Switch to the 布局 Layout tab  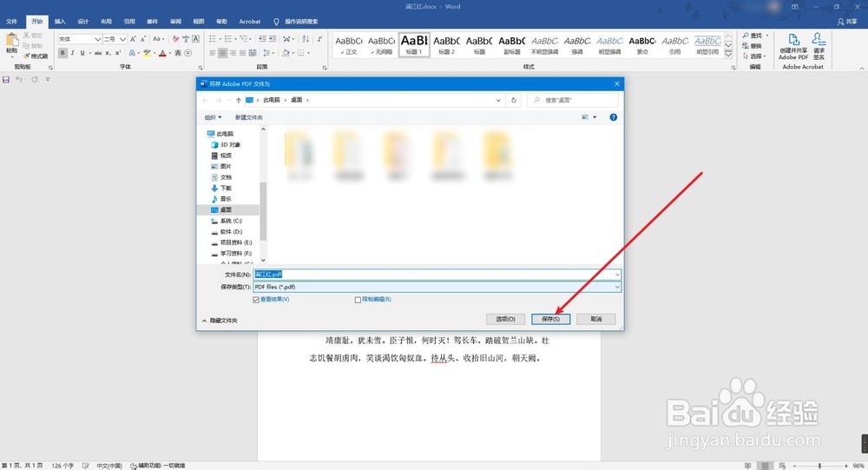click(106, 22)
